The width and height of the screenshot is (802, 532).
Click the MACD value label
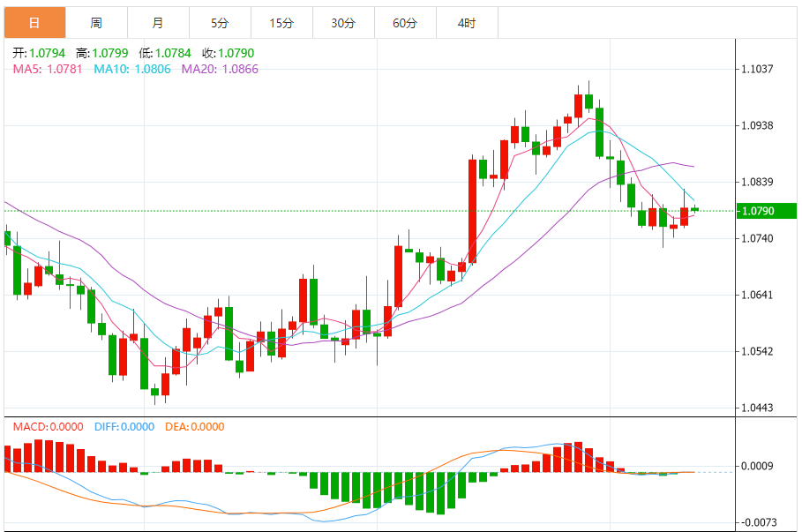coord(48,427)
